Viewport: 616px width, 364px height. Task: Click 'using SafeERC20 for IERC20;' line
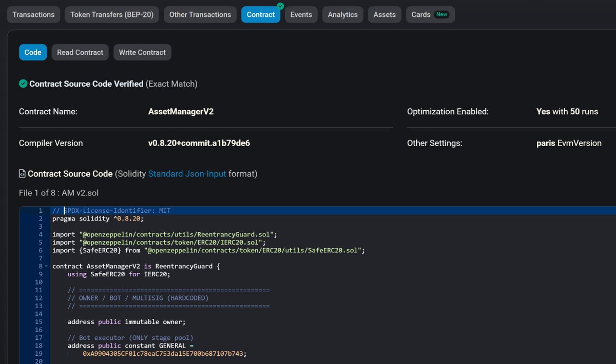coord(119,274)
